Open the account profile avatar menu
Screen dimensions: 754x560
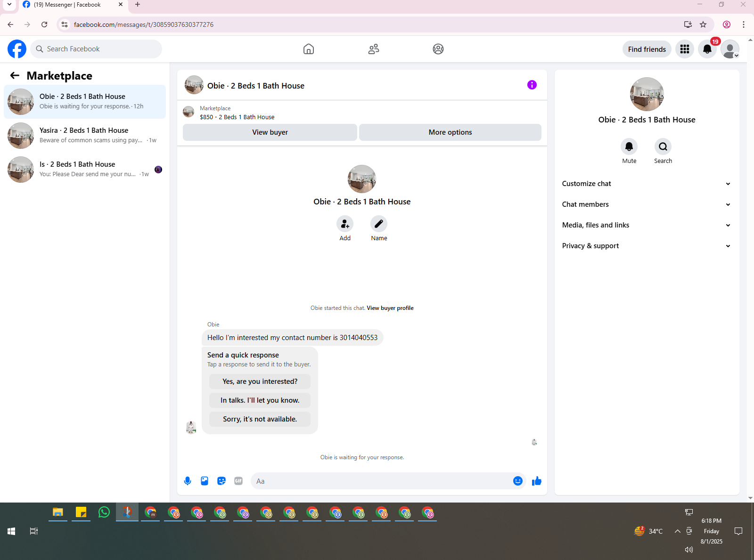coord(730,49)
